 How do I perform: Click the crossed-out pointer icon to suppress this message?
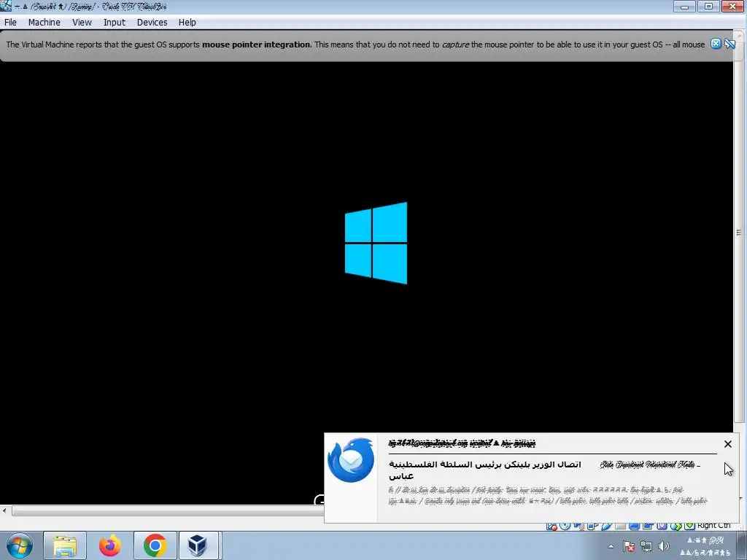729,44
